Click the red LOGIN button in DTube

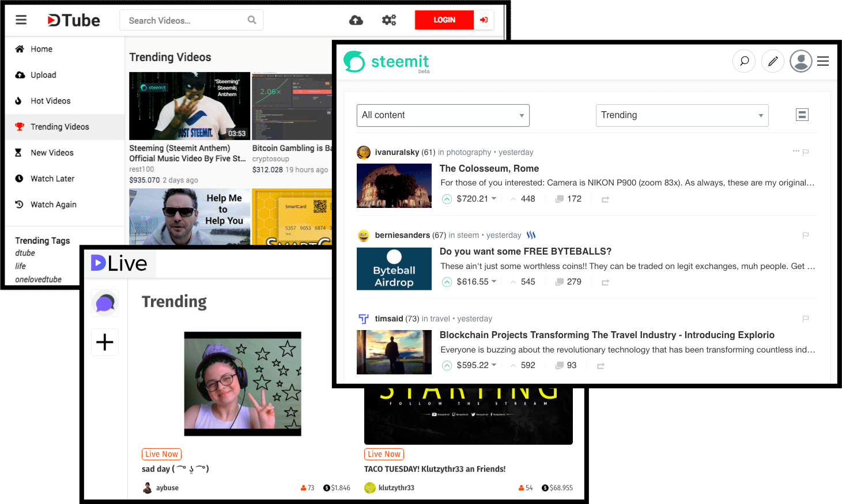pos(444,20)
